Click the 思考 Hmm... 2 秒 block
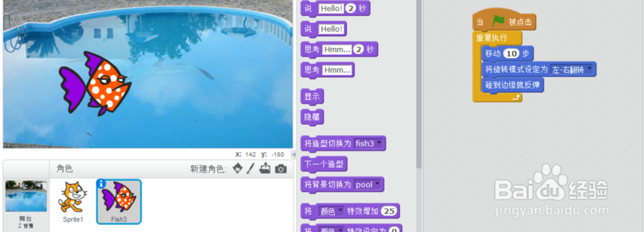 click(x=339, y=50)
